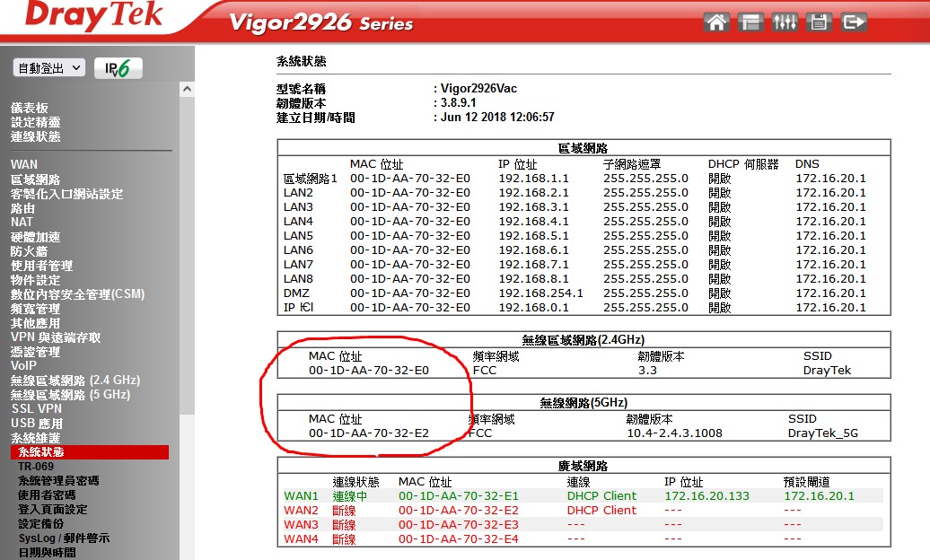Click the logout arrow icon in header
The image size is (930, 560).
tap(854, 22)
